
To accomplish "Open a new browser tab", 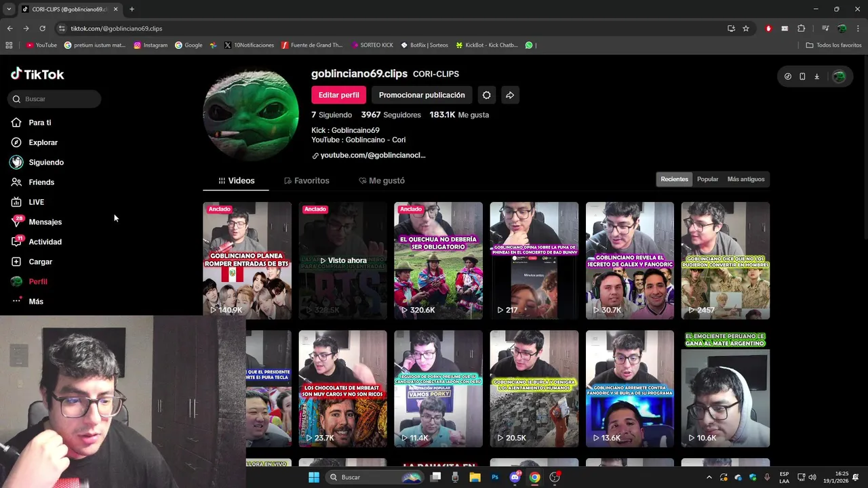I will (x=132, y=9).
